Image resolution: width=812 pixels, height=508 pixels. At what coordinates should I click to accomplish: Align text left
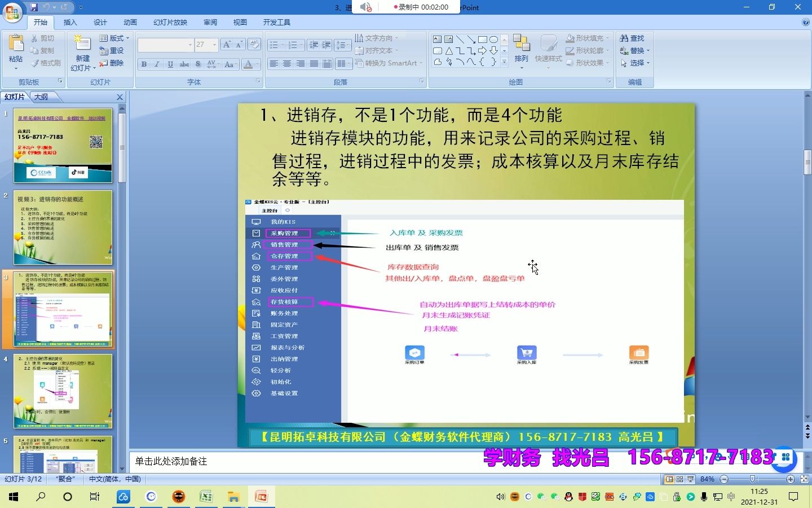click(x=273, y=64)
